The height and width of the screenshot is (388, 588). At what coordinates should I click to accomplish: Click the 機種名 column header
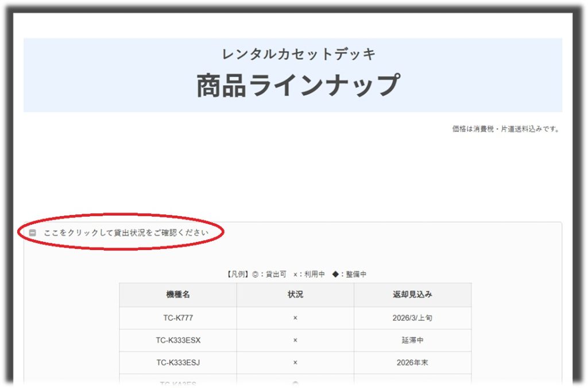178,295
